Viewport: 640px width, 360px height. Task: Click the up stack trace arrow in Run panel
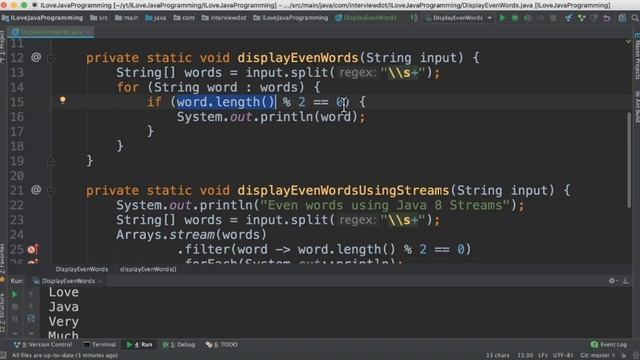point(31,294)
